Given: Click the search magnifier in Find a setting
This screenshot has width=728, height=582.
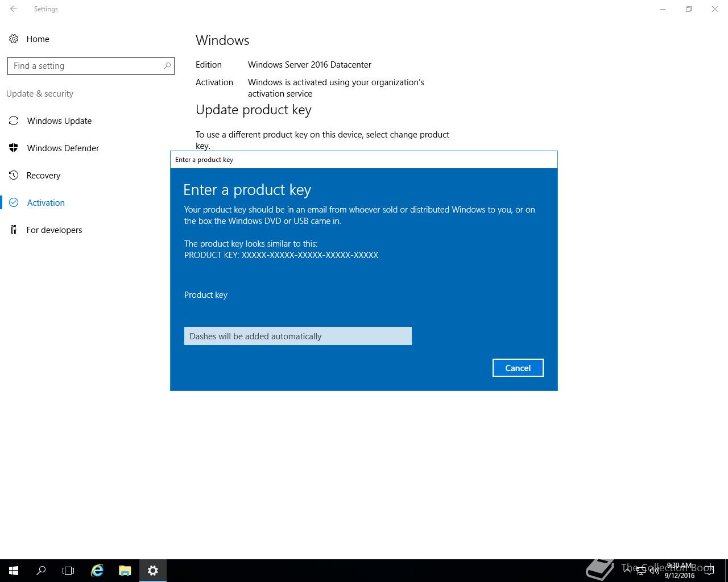Looking at the screenshot, I should 167,66.
